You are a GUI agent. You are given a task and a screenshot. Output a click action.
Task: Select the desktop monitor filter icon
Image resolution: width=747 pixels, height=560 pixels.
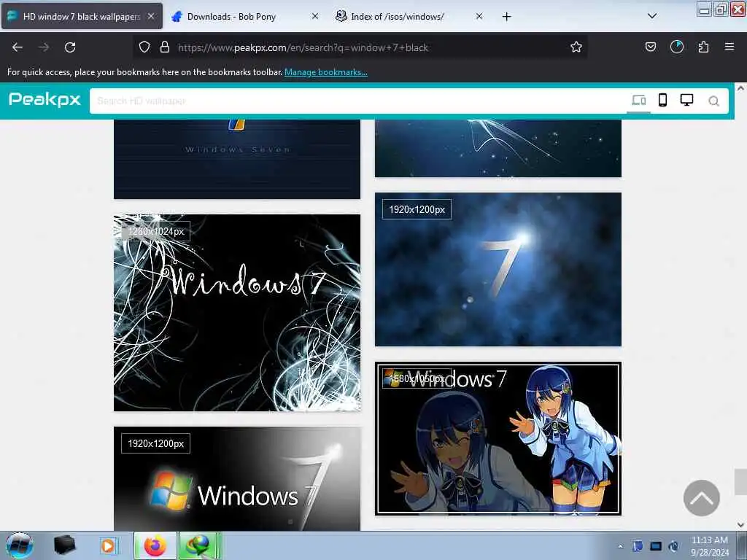(x=686, y=100)
